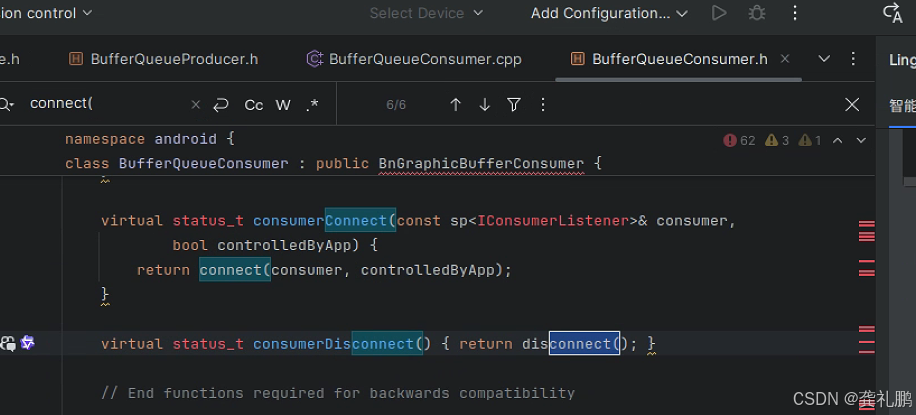Click the Run button in the toolbar

pos(719,13)
